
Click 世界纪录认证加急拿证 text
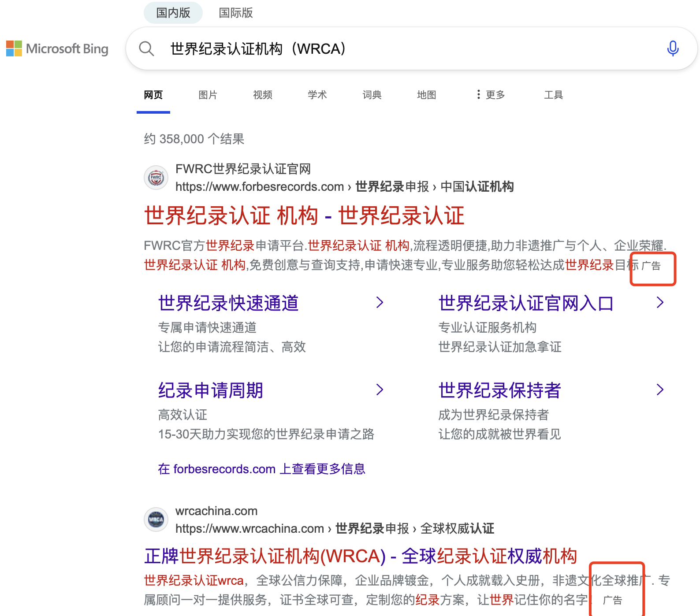click(x=500, y=347)
